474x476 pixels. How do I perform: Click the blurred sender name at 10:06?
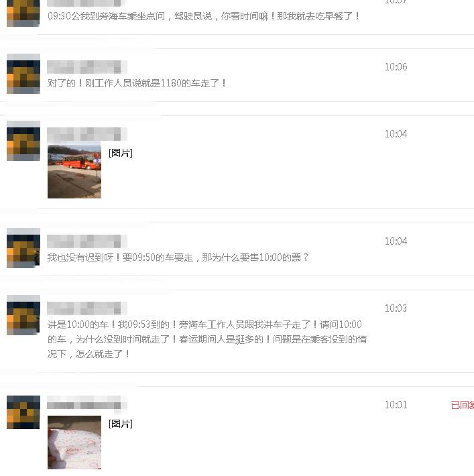pyautogui.click(x=87, y=67)
